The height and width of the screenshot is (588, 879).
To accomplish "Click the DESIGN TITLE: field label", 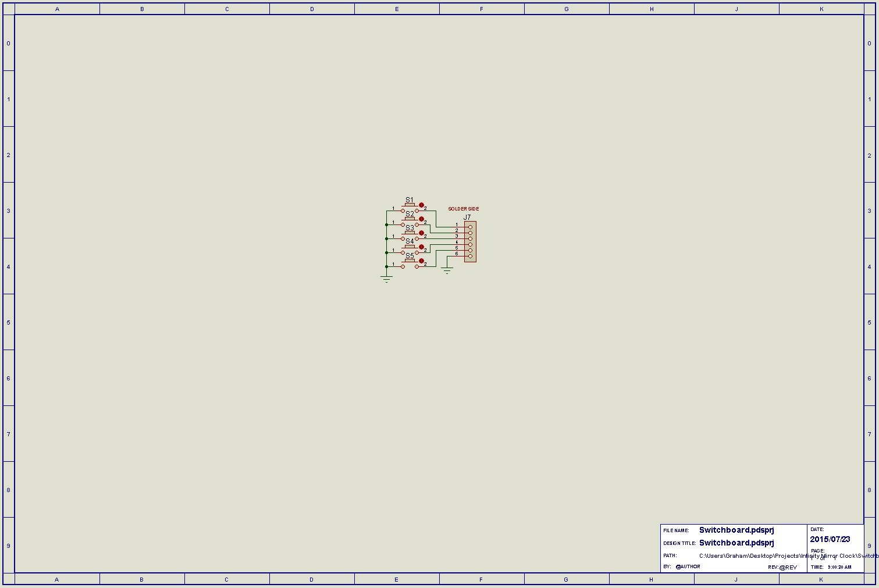I will pos(679,543).
